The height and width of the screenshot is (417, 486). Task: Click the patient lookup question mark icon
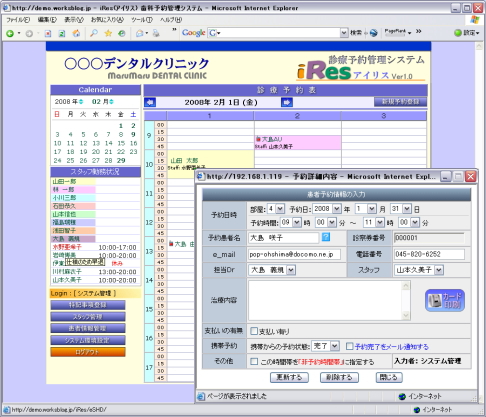coord(326,237)
